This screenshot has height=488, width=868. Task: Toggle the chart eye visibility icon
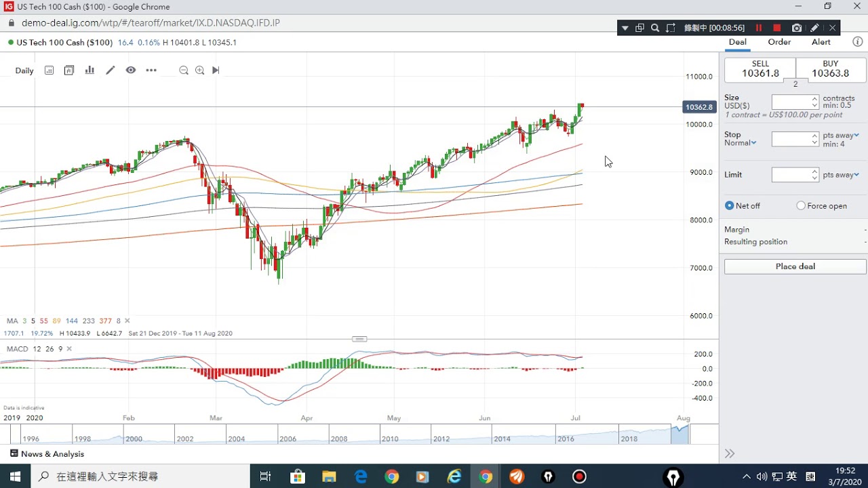131,70
